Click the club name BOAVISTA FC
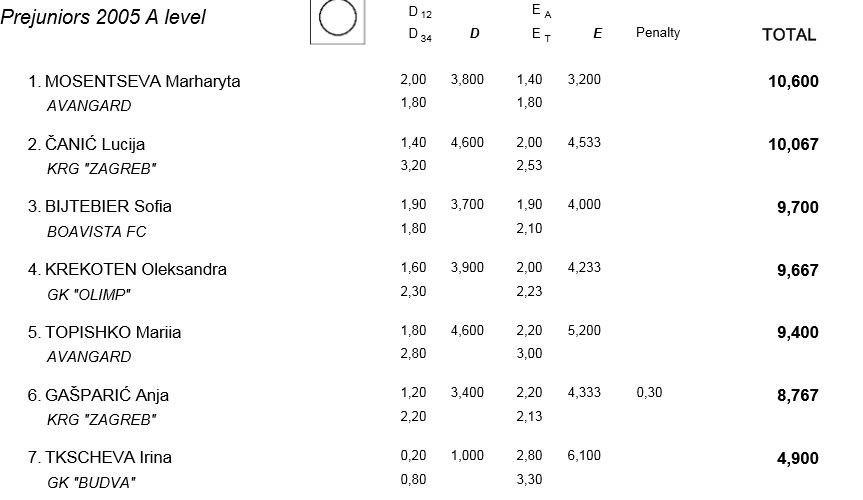This screenshot has height=500, width=863. pyautogui.click(x=97, y=232)
